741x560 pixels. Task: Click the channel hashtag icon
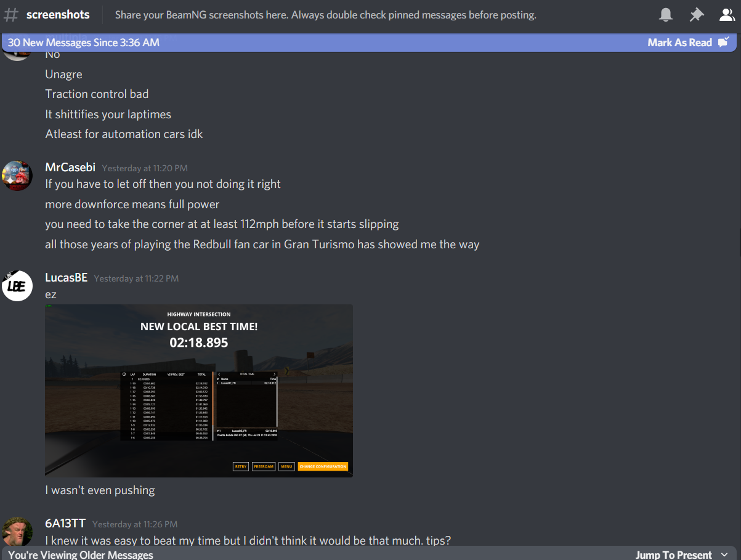11,15
